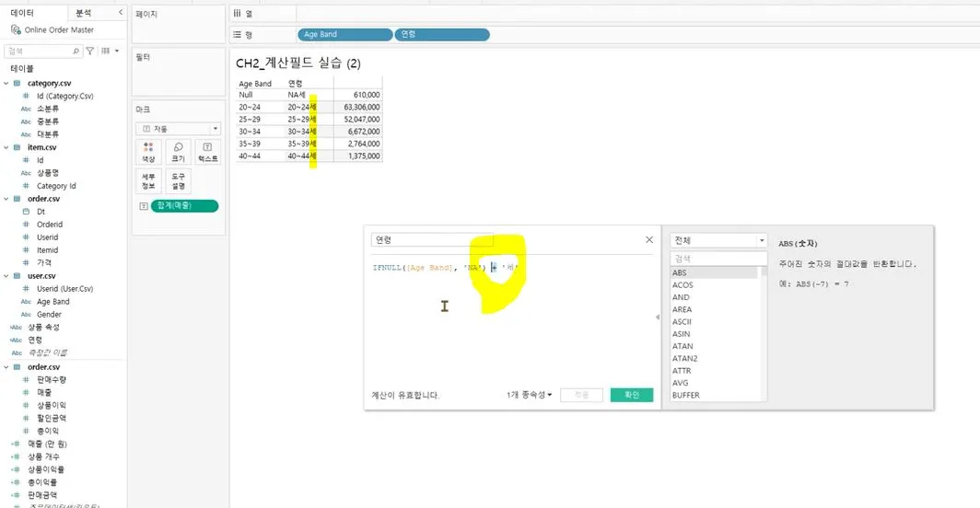The width and height of the screenshot is (980, 508).
Task: Collapse the item.csv table
Action: point(6,147)
